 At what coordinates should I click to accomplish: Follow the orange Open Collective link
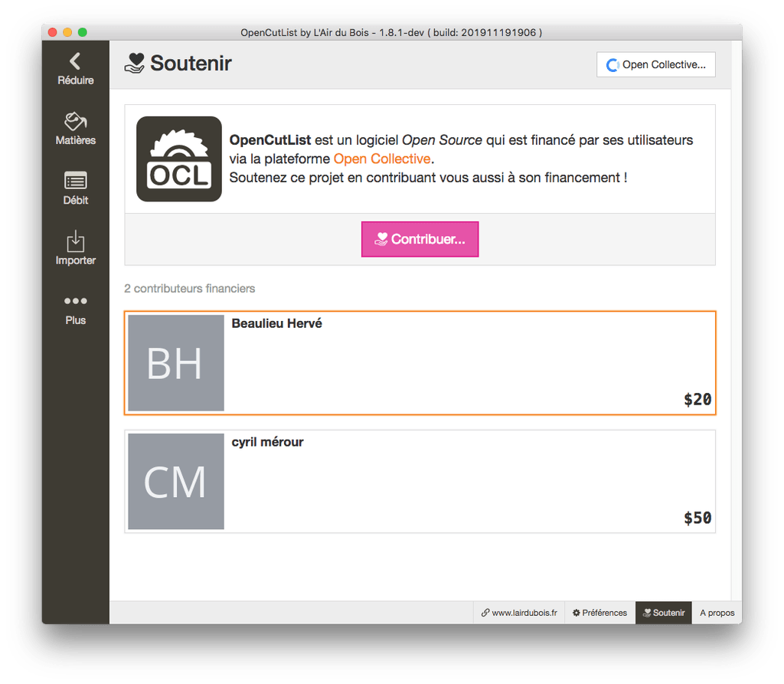coord(382,159)
